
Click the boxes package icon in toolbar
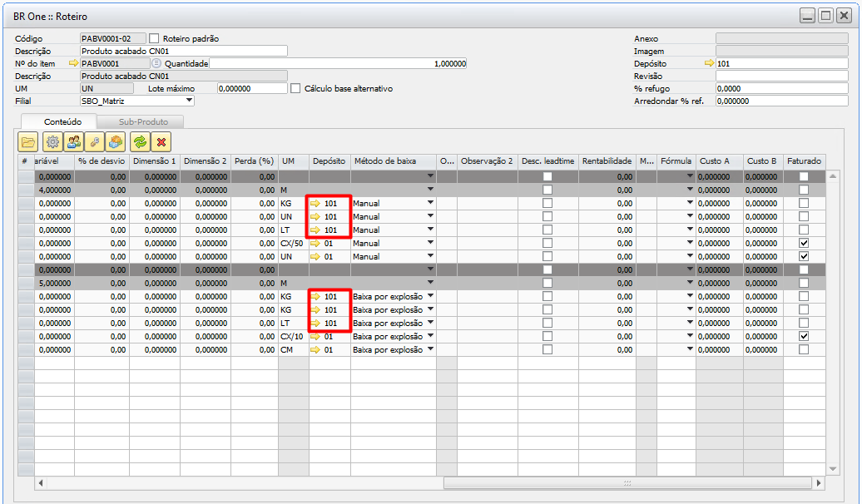click(116, 141)
